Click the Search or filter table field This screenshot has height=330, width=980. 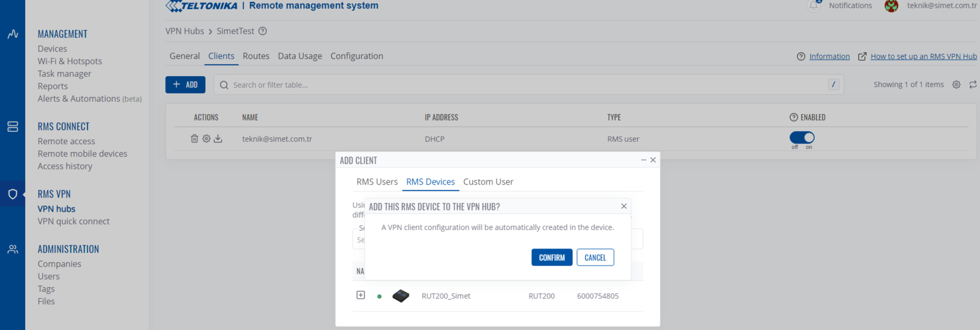527,85
